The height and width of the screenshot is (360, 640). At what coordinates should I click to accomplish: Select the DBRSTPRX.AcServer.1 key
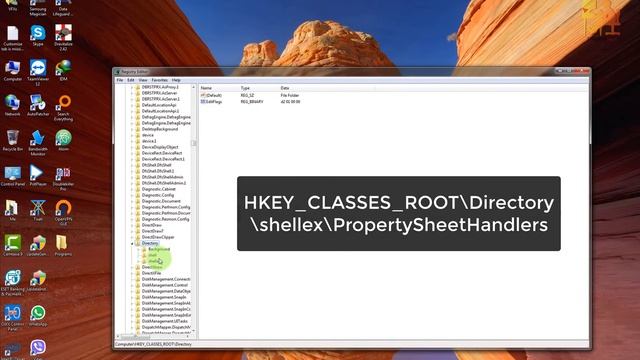(x=160, y=99)
